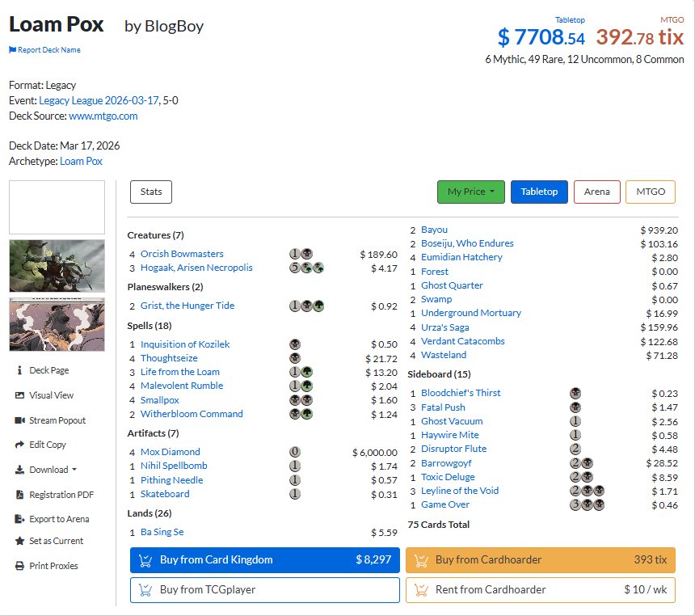This screenshot has width=695, height=616.
Task: Expand the Download options caret
Action: pyautogui.click(x=74, y=469)
